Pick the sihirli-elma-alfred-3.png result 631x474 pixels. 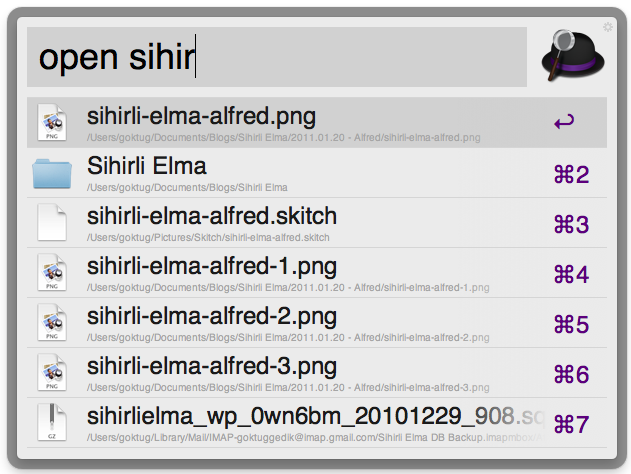point(212,366)
